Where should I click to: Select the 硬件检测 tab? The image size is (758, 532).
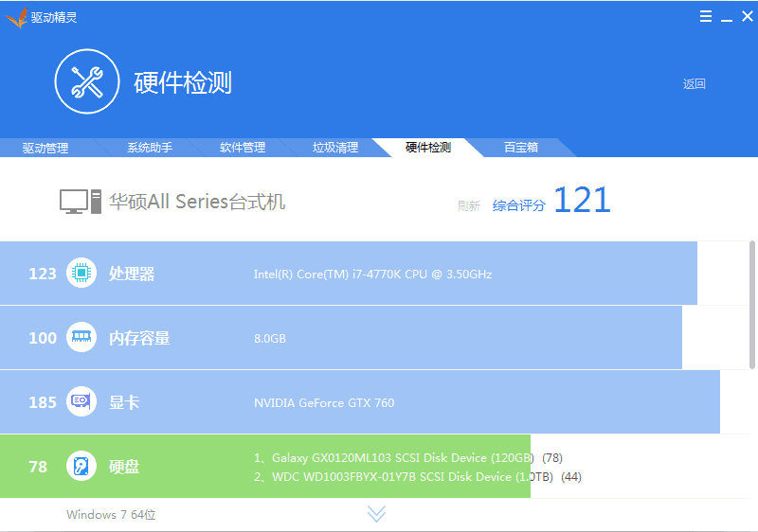point(428,148)
